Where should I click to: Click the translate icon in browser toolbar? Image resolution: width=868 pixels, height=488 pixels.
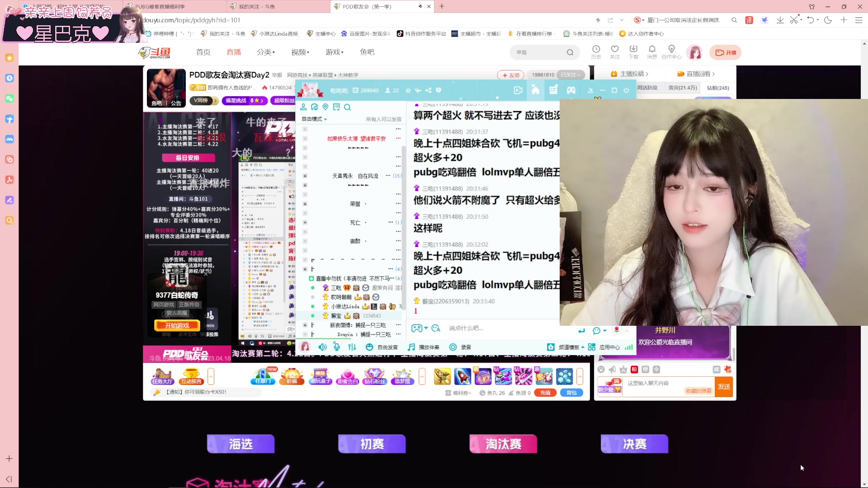click(x=749, y=20)
